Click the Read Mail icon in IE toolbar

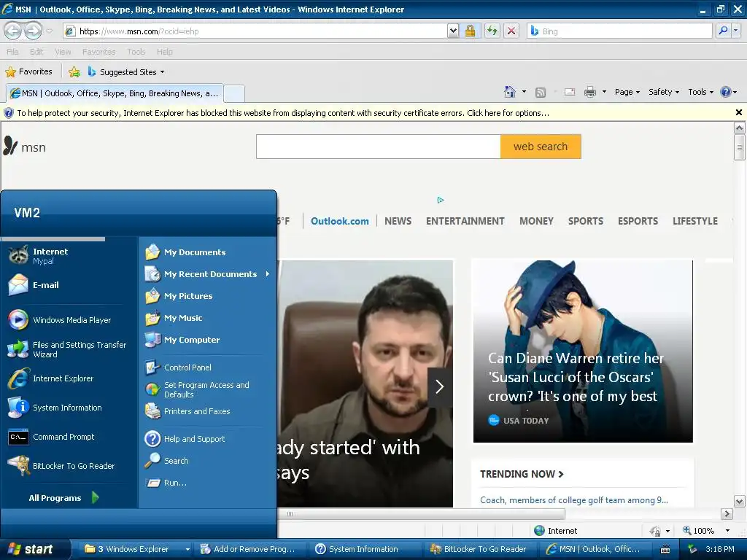point(570,92)
